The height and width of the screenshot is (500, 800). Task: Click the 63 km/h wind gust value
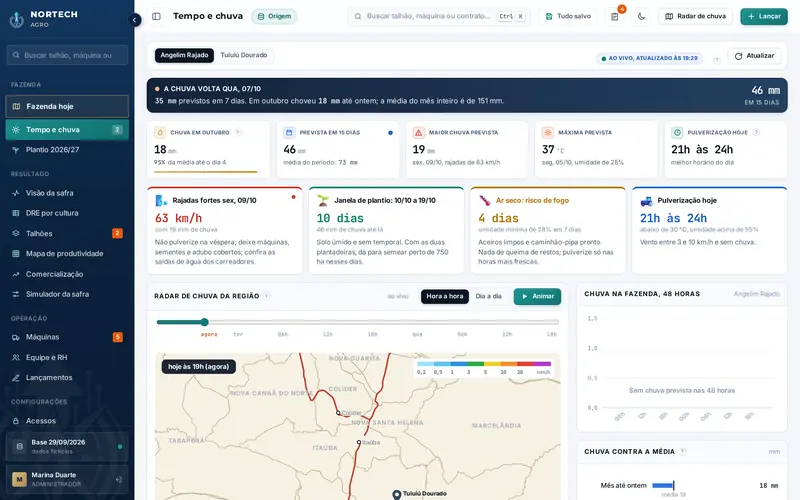pyautogui.click(x=179, y=218)
